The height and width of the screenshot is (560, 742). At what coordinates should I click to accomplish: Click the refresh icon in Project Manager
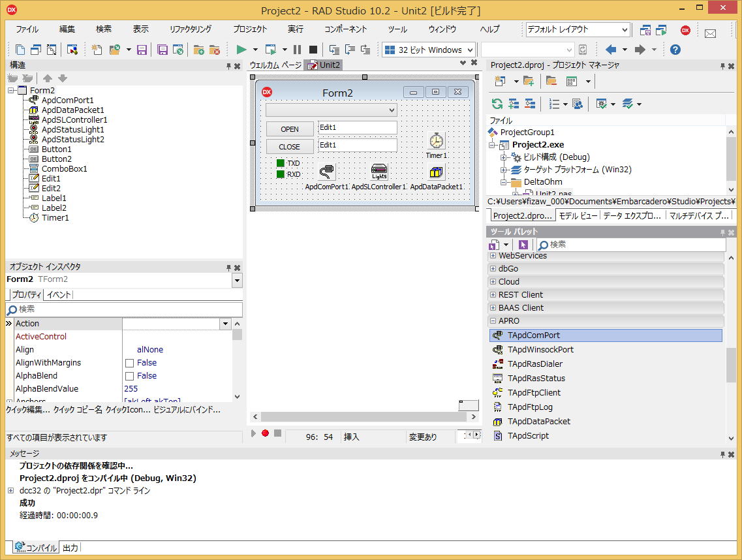click(x=497, y=104)
